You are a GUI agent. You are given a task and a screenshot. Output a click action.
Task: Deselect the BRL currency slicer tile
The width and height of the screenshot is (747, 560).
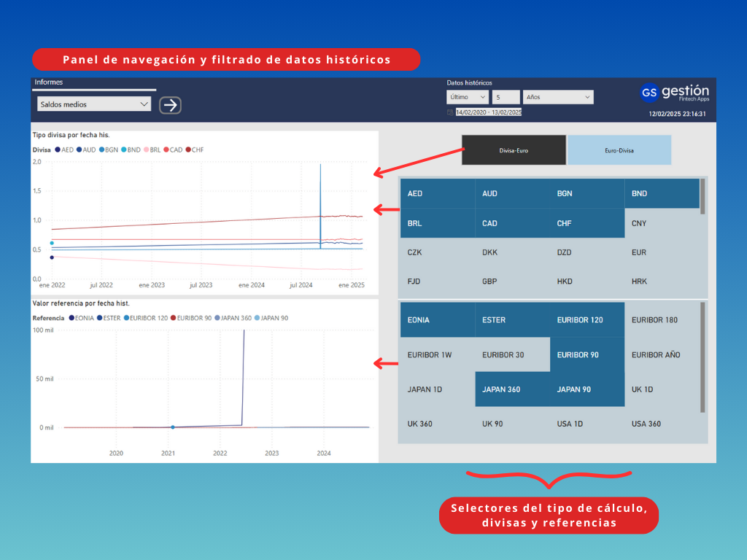(437, 223)
